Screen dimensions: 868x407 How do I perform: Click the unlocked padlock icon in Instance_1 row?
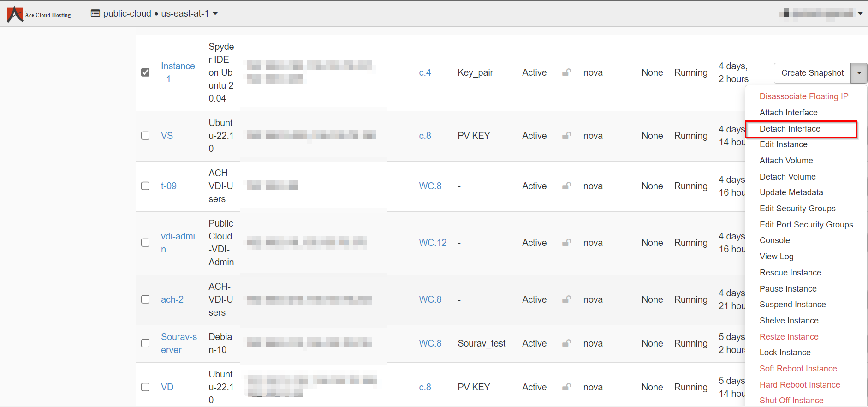(566, 72)
